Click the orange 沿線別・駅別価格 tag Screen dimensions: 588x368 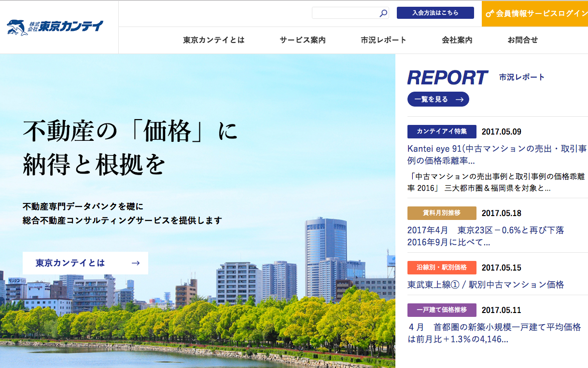[442, 268]
